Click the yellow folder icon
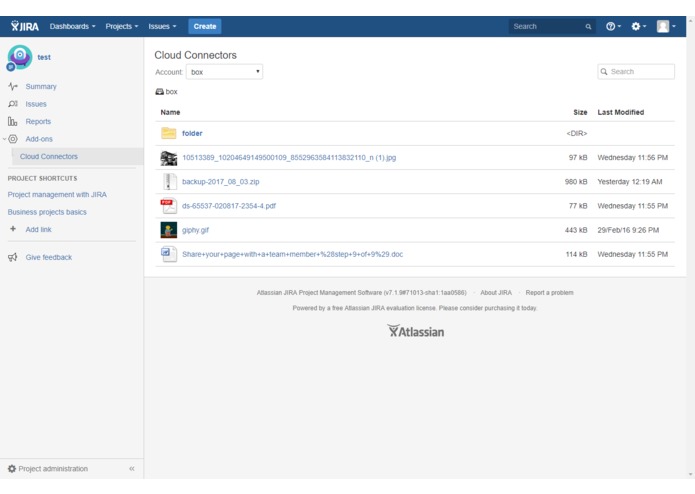This screenshot has width=695, height=494. [x=168, y=133]
